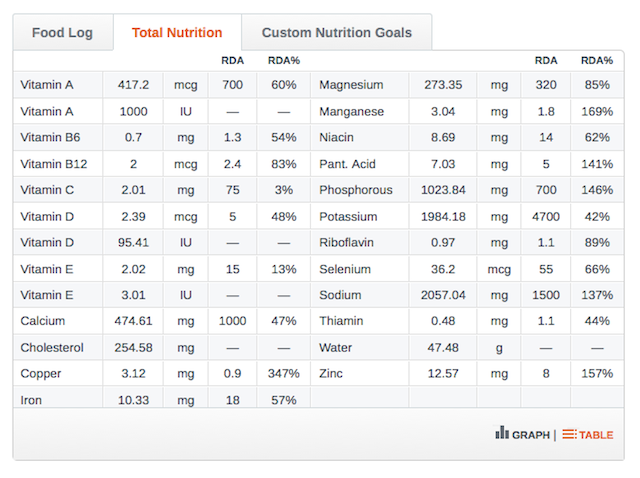Switch to the Food Log tab
Viewport: 640px width, 478px height.
(62, 33)
